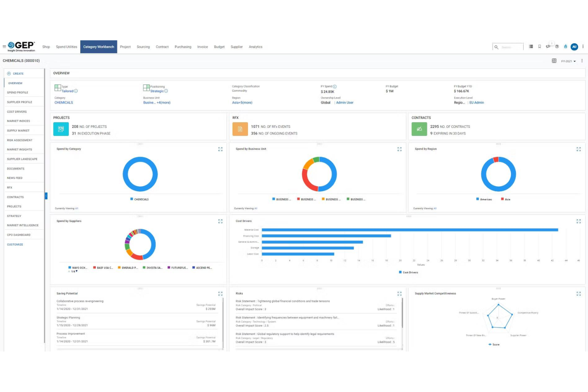This screenshot has height=392, width=588.
Task: Toggle the Cost Drivers legend series
Action: click(x=408, y=272)
